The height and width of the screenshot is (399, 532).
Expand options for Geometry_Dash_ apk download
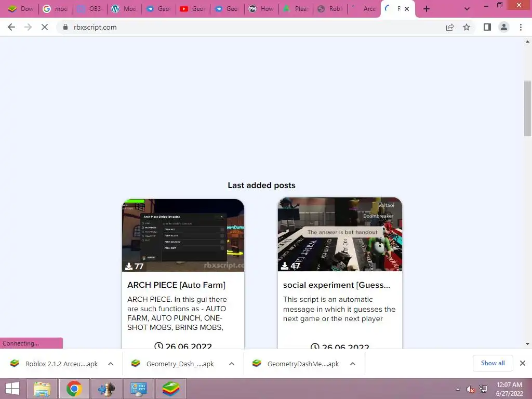tap(232, 364)
